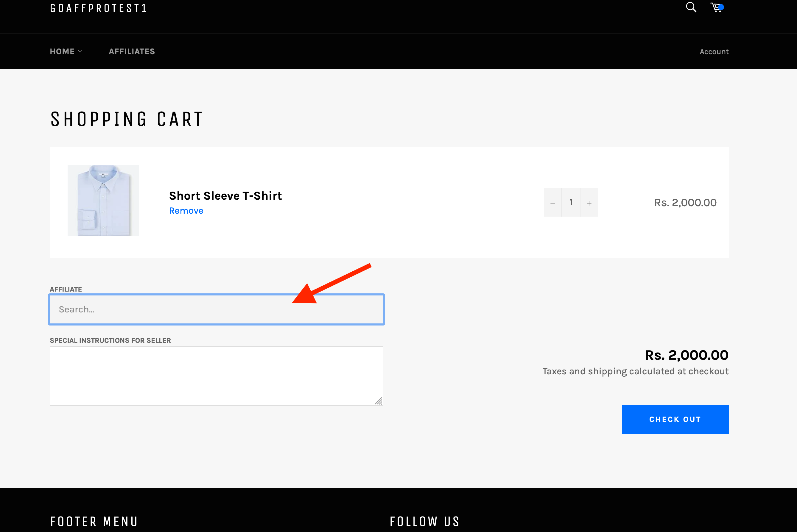797x532 pixels.
Task: Decrease quantity with the minus stepper
Action: [553, 202]
